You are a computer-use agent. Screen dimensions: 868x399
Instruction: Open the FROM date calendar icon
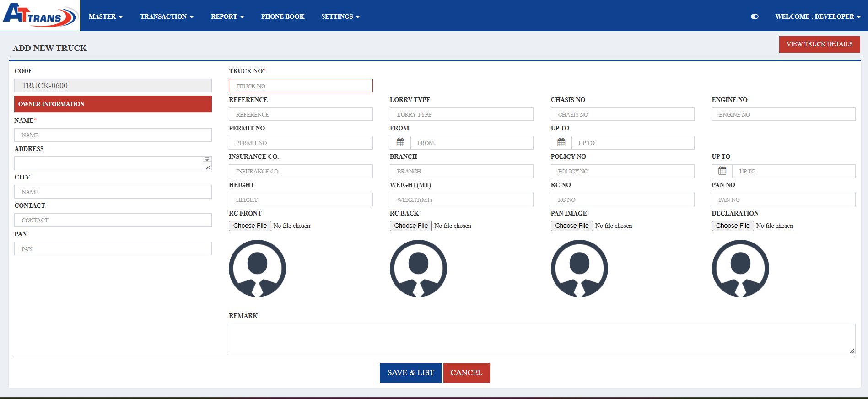[400, 143]
